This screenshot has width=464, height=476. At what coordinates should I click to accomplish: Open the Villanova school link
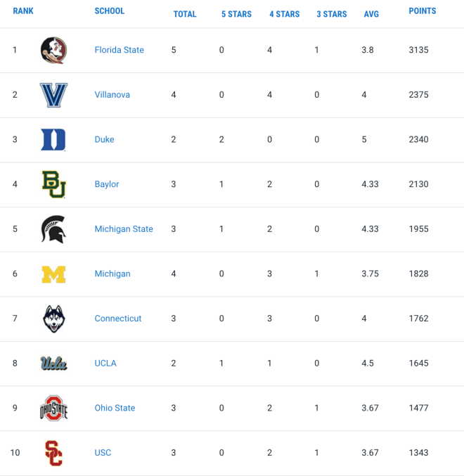coord(112,94)
